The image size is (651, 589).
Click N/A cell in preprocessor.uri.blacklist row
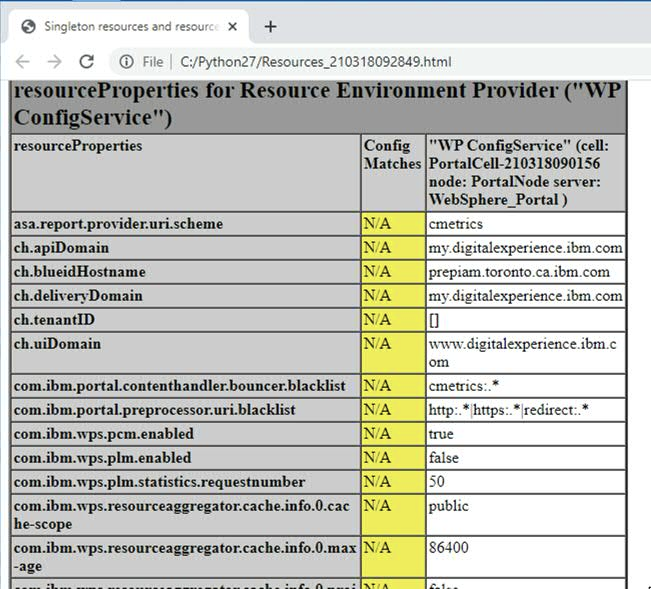pyautogui.click(x=393, y=410)
